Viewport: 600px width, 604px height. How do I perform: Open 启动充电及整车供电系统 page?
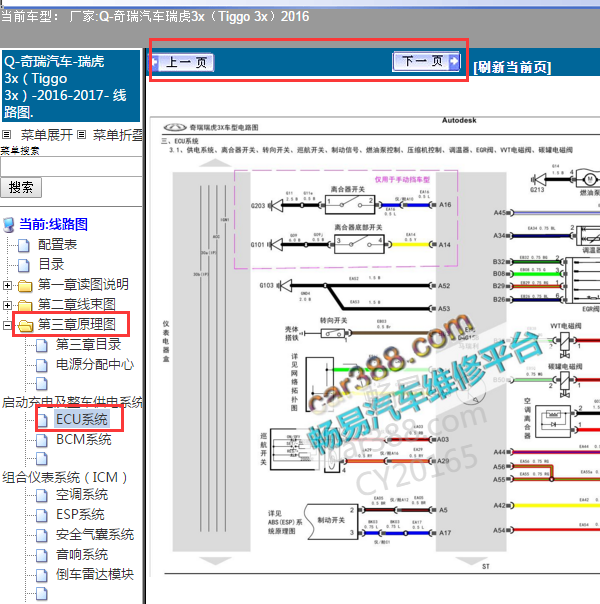click(72, 402)
